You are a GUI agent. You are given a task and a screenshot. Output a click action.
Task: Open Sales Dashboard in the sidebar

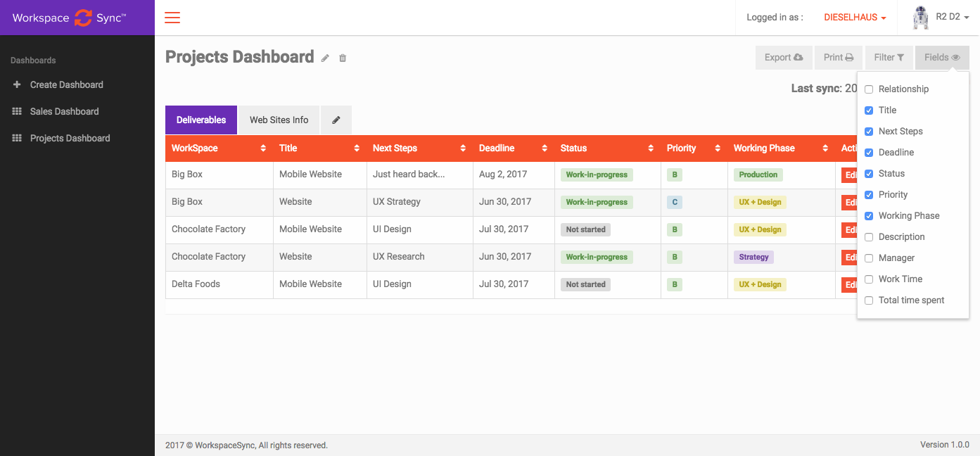[x=64, y=111]
